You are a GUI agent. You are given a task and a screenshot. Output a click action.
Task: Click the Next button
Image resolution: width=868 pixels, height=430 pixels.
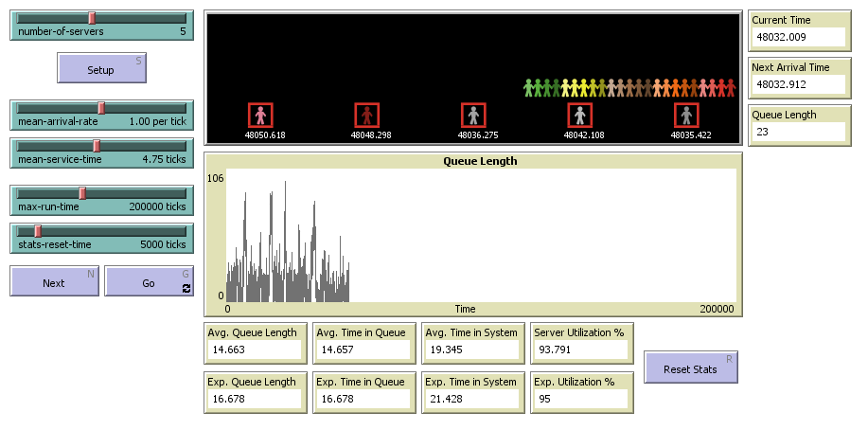pyautogui.click(x=54, y=282)
